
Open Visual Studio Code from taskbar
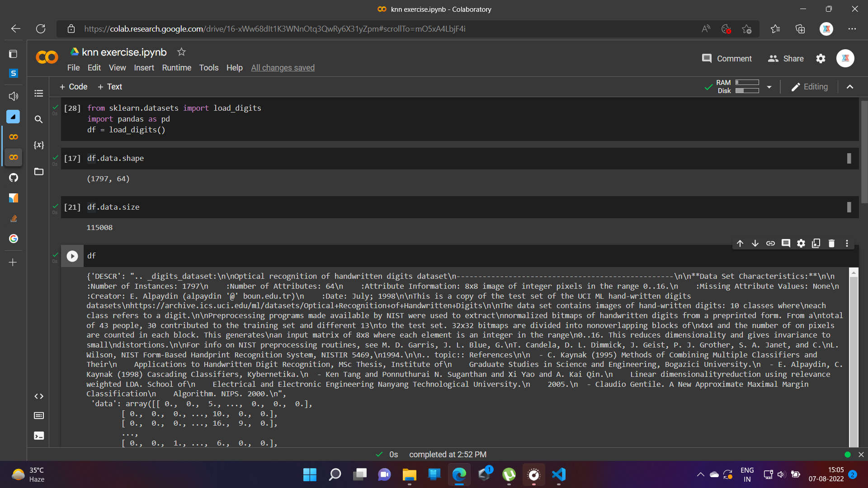point(559,474)
